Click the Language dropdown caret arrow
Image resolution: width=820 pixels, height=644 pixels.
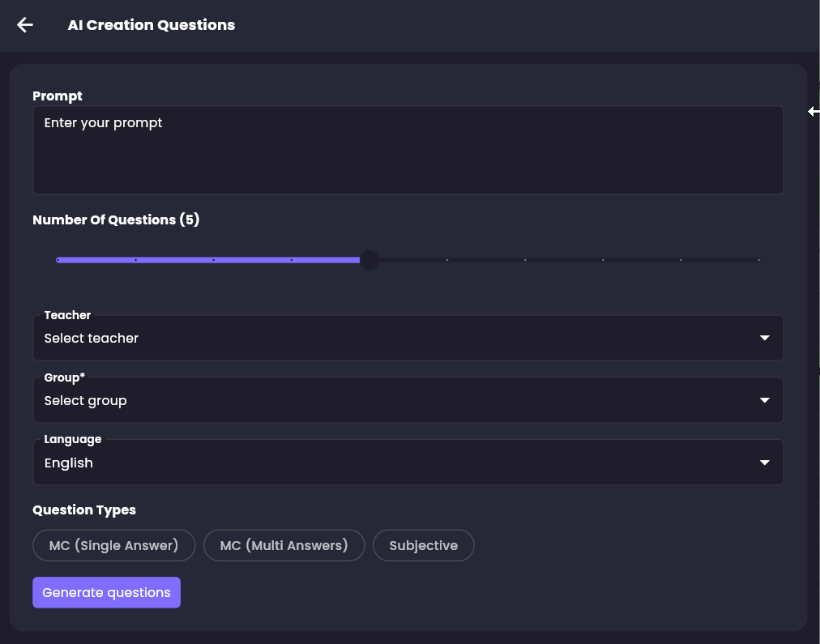tap(764, 463)
